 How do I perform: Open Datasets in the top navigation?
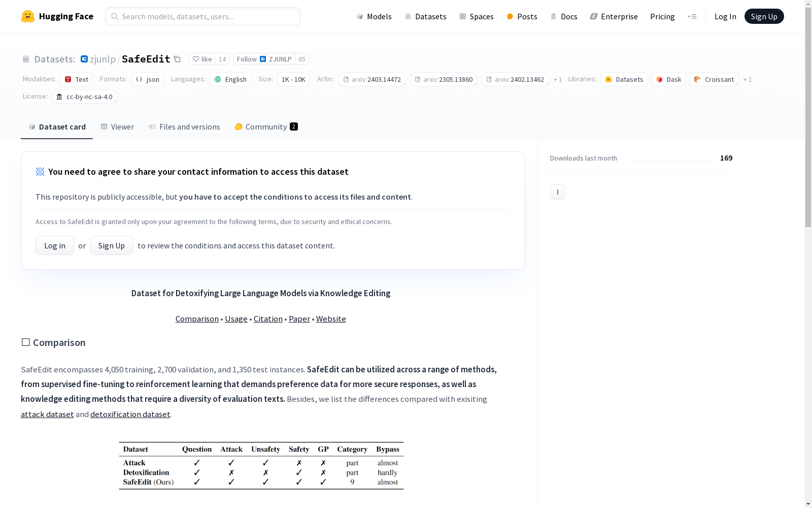pyautogui.click(x=425, y=16)
